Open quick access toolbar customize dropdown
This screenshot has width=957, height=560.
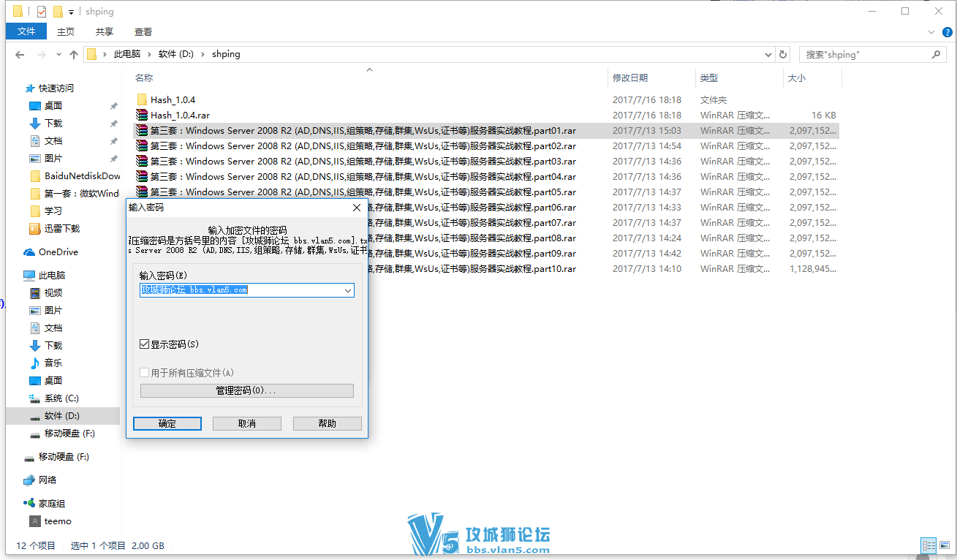[71, 12]
